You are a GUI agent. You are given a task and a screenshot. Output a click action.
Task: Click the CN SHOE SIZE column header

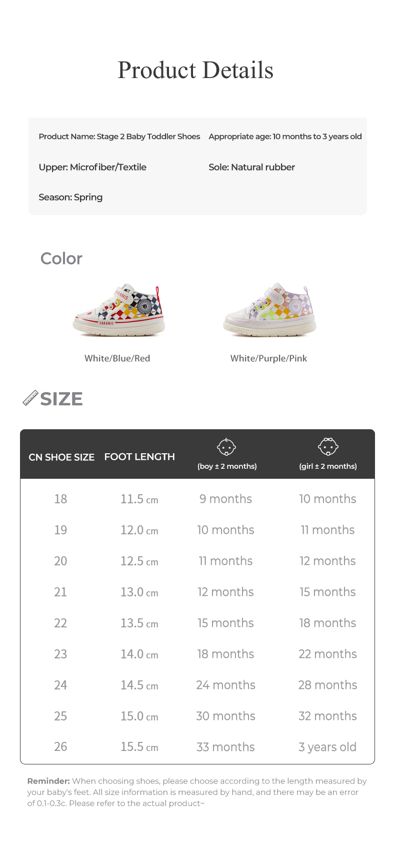coord(61,457)
